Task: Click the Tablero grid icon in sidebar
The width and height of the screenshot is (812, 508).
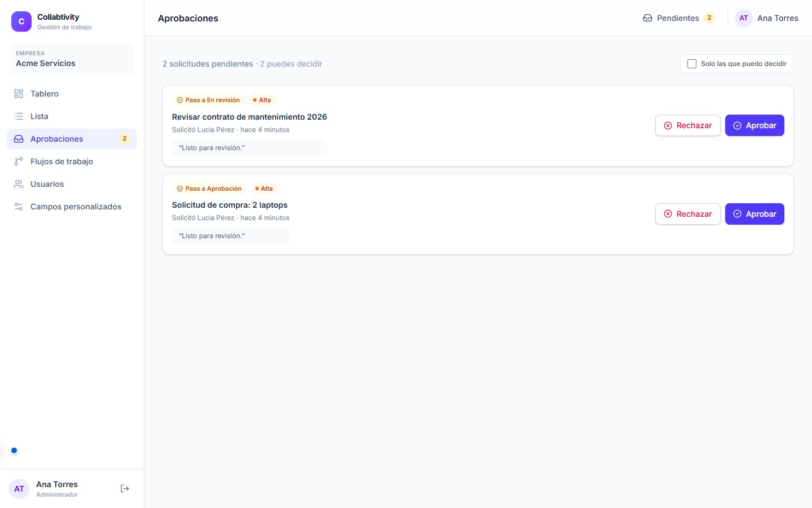Action: coord(19,94)
